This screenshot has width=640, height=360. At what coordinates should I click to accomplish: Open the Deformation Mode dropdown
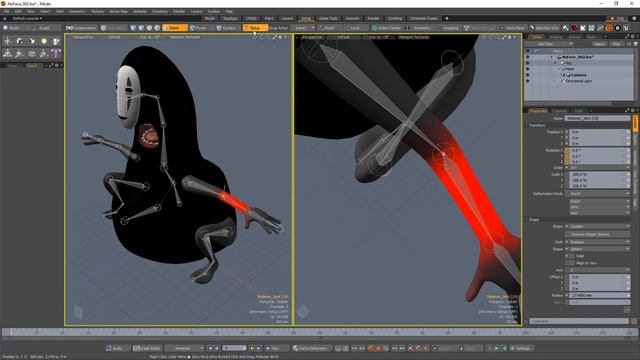(x=599, y=193)
